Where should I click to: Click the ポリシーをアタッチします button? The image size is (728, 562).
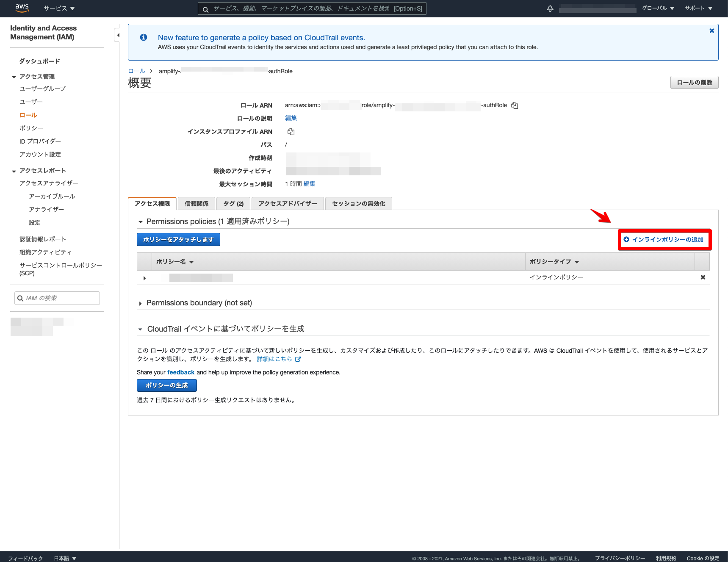click(x=178, y=240)
